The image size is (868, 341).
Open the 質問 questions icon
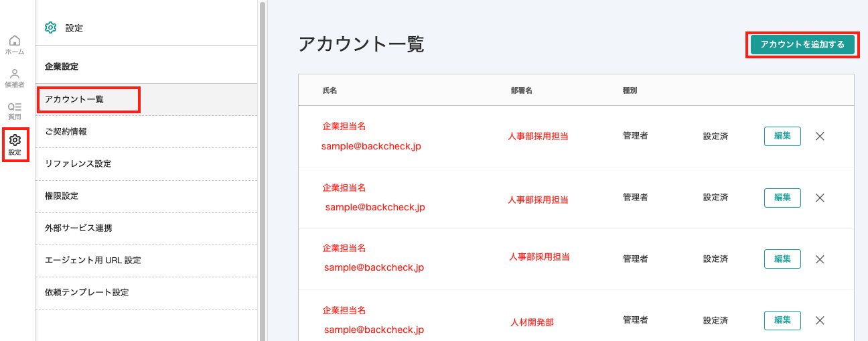coord(15,111)
